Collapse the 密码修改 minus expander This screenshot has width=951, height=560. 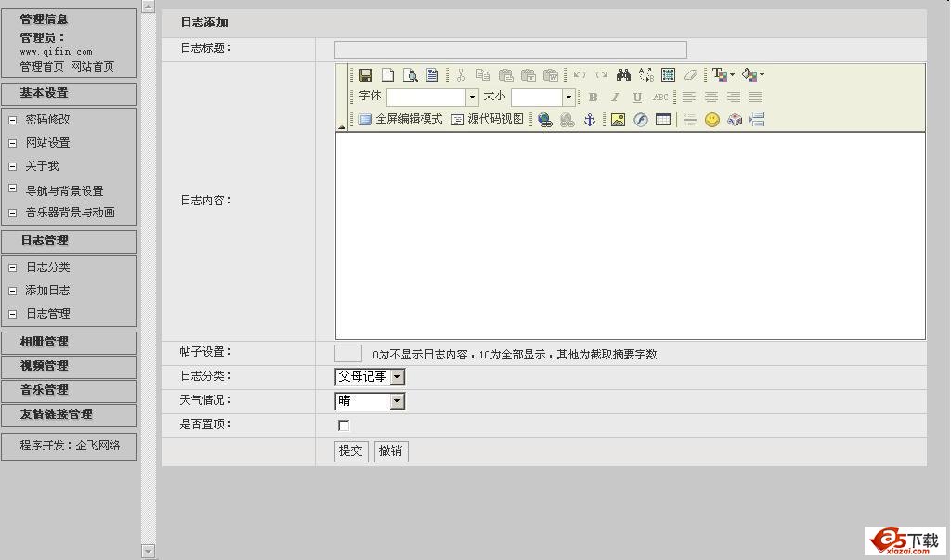[x=12, y=120]
